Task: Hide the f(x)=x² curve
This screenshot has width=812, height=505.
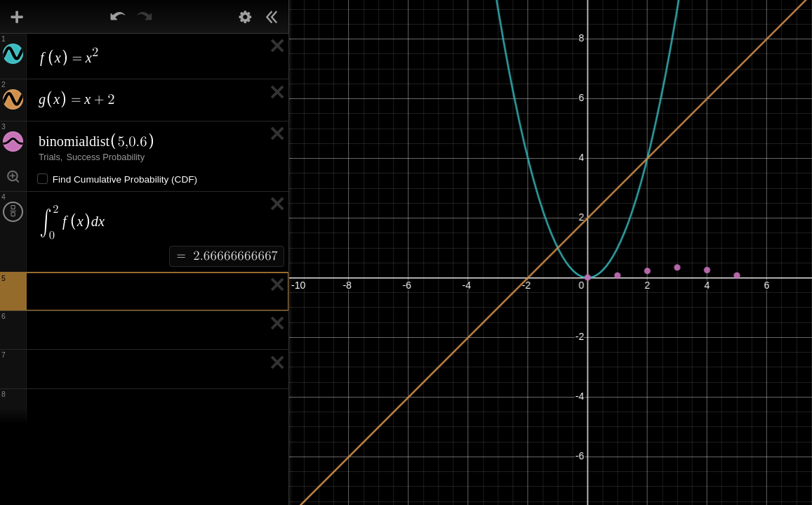Action: 13,54
